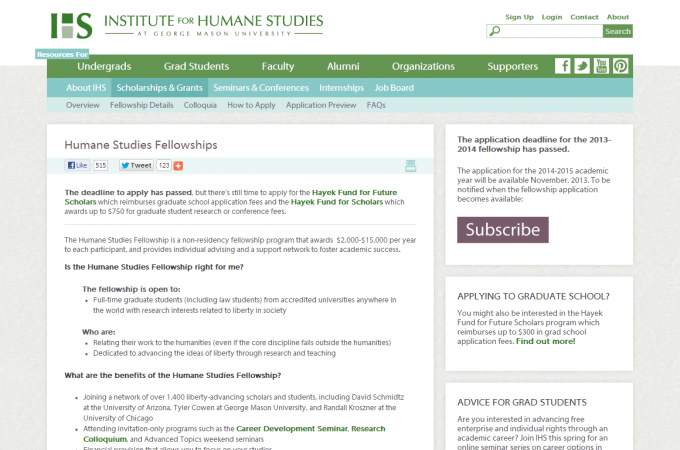This screenshot has width=680, height=450.
Task: Go to Application Preview subpage
Action: (x=321, y=105)
